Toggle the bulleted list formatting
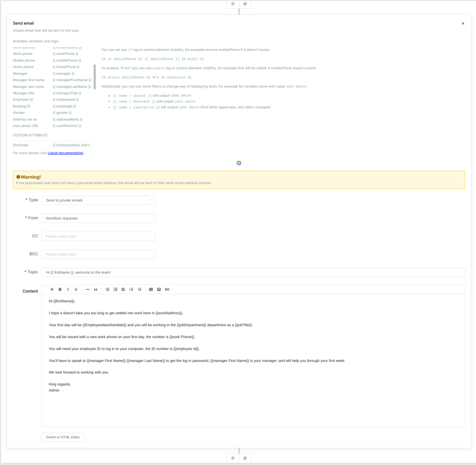Viewport: 476px width, 465px height. (x=107, y=289)
